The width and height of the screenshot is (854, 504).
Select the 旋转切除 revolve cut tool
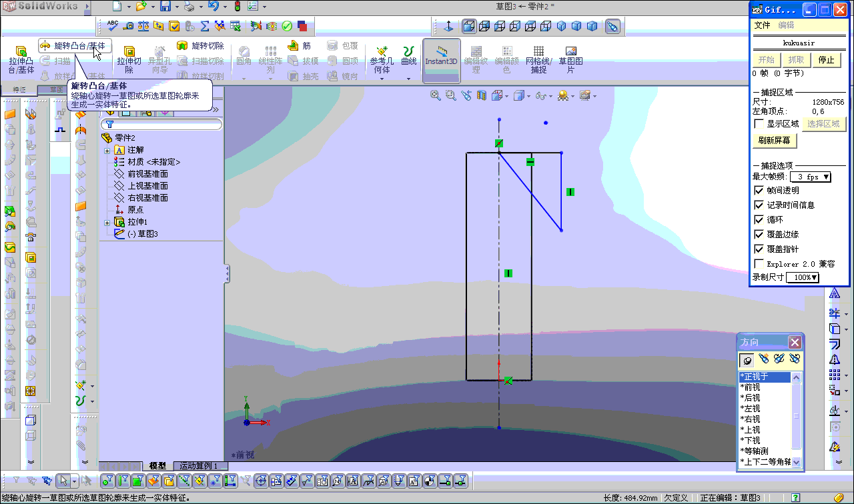(x=200, y=46)
